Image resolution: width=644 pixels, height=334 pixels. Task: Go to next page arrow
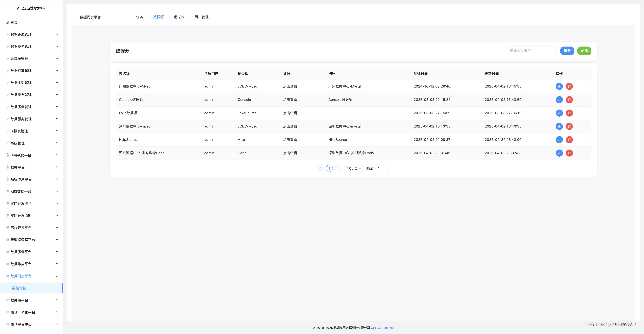[338, 168]
